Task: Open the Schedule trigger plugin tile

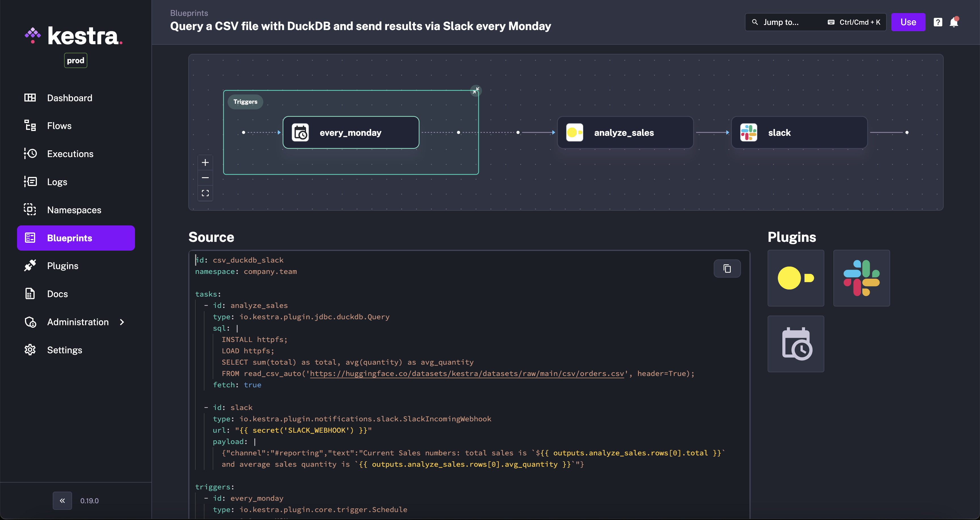Action: click(x=795, y=344)
